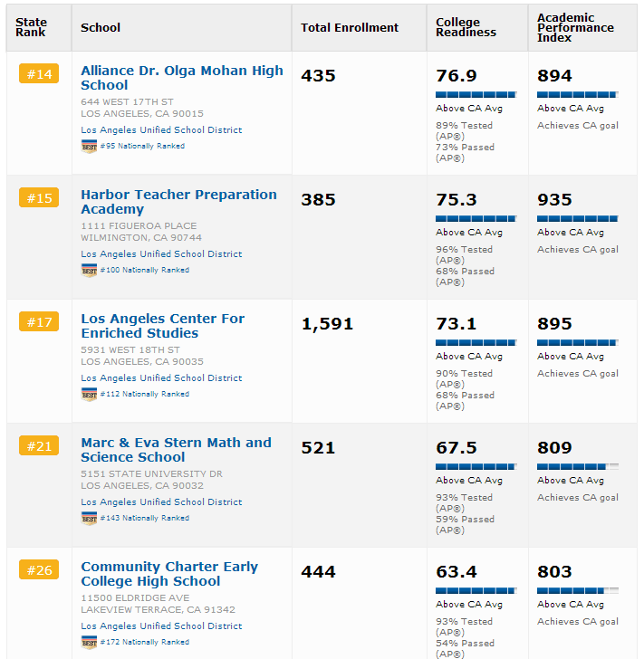Click the #21 state rank badge
The width and height of the screenshot is (644, 659).
click(39, 446)
